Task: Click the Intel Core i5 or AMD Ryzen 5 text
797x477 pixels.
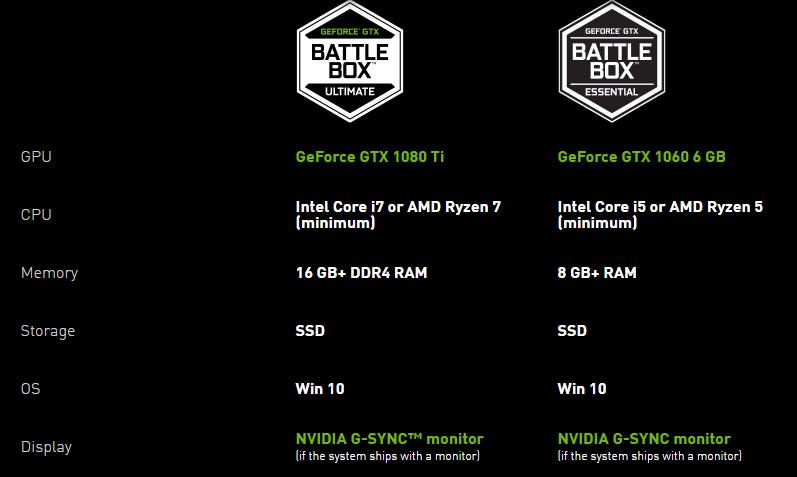Action: click(x=660, y=214)
